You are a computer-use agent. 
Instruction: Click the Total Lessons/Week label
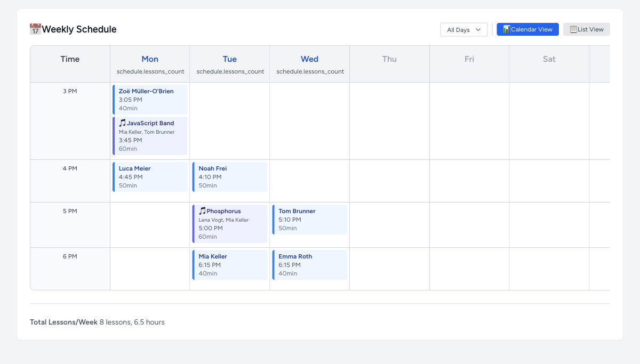click(63, 322)
